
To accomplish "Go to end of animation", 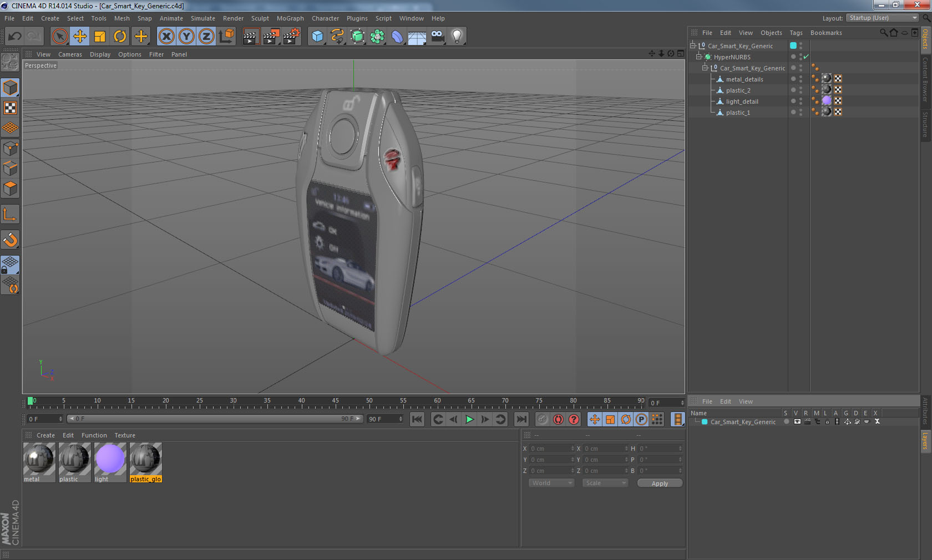I will point(521,419).
